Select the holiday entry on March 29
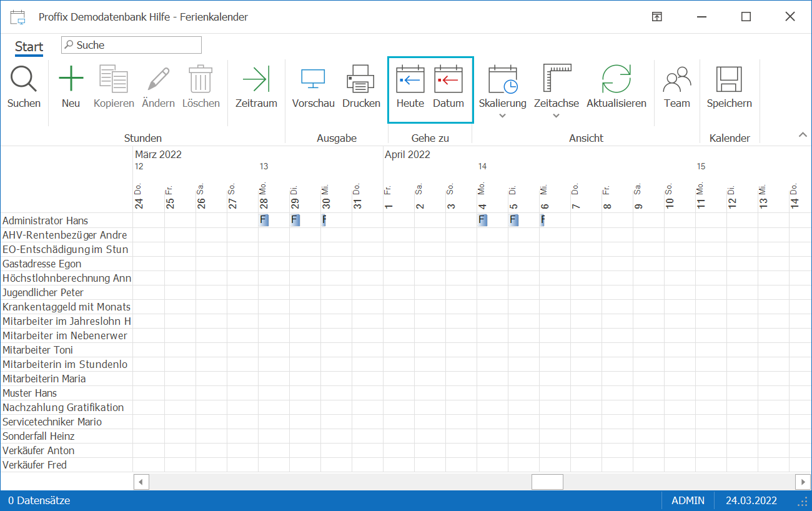Viewport: 812px width, 511px height. coord(295,220)
